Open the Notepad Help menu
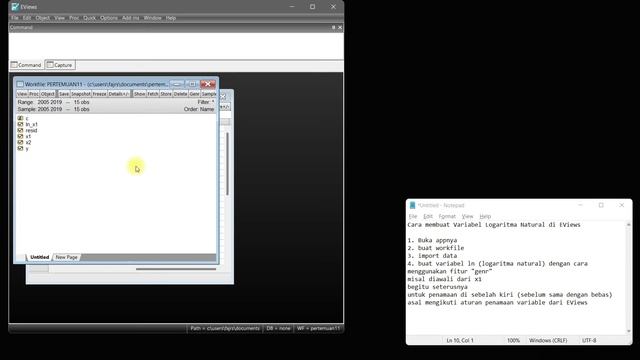The height and width of the screenshot is (360, 640). tap(485, 216)
